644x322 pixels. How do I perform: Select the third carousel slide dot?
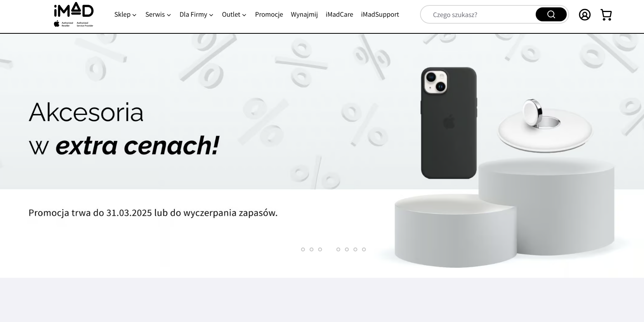click(320, 249)
